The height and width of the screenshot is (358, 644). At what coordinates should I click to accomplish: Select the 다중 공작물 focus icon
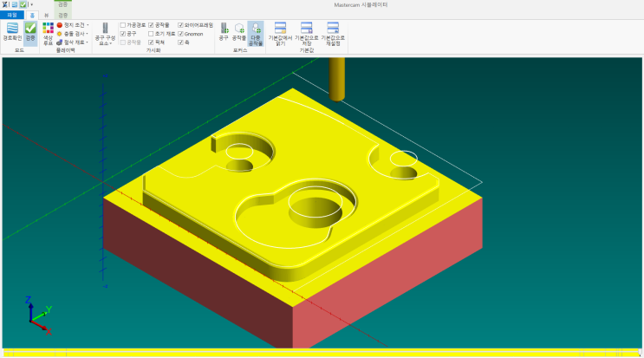coord(256,33)
